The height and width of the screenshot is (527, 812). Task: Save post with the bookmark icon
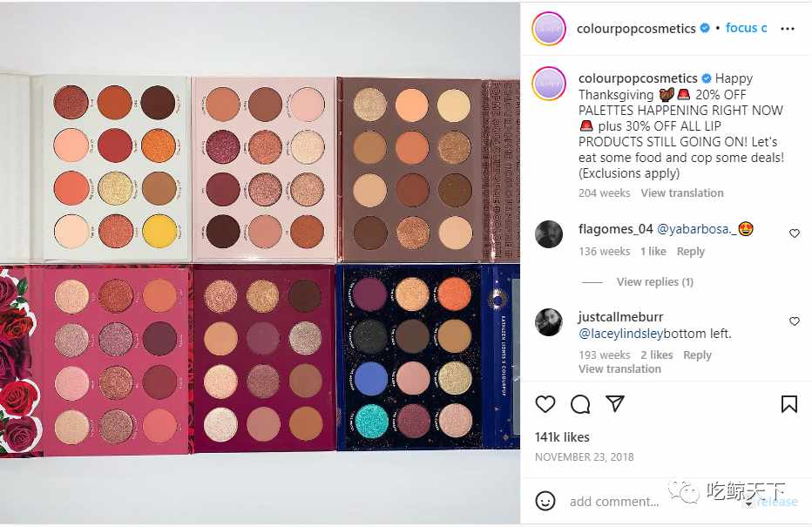coord(789,404)
